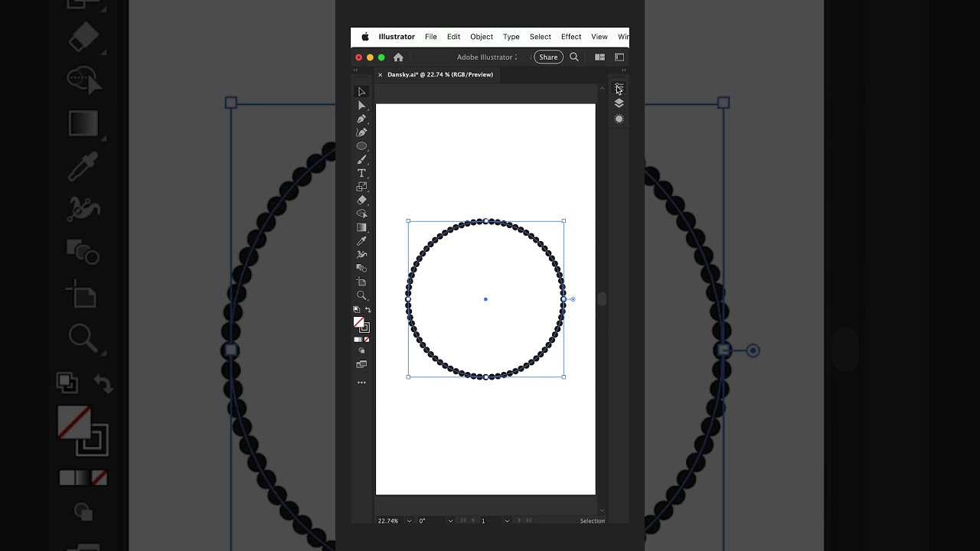Change screen mode icon
The width and height of the screenshot is (980, 551).
coord(361,365)
